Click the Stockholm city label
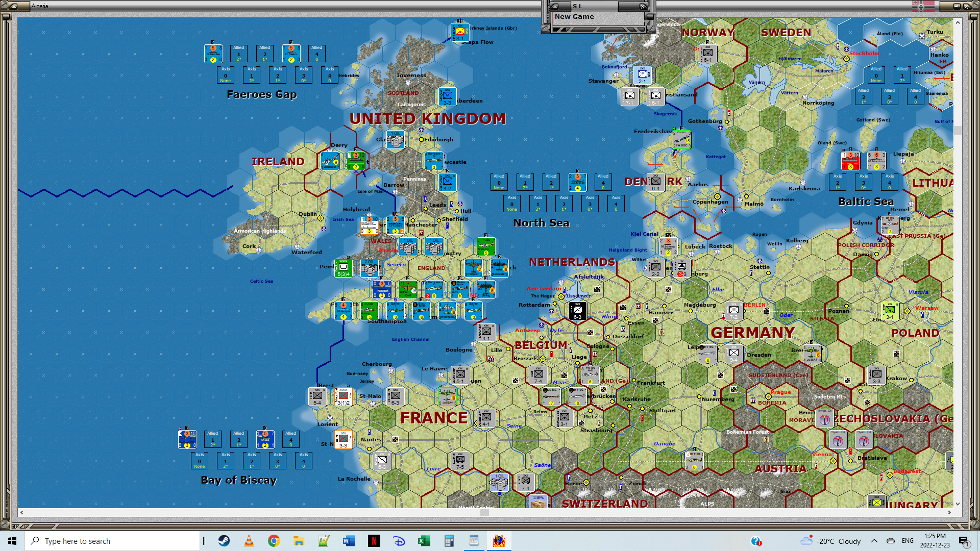The image size is (980, 551). pyautogui.click(x=864, y=53)
